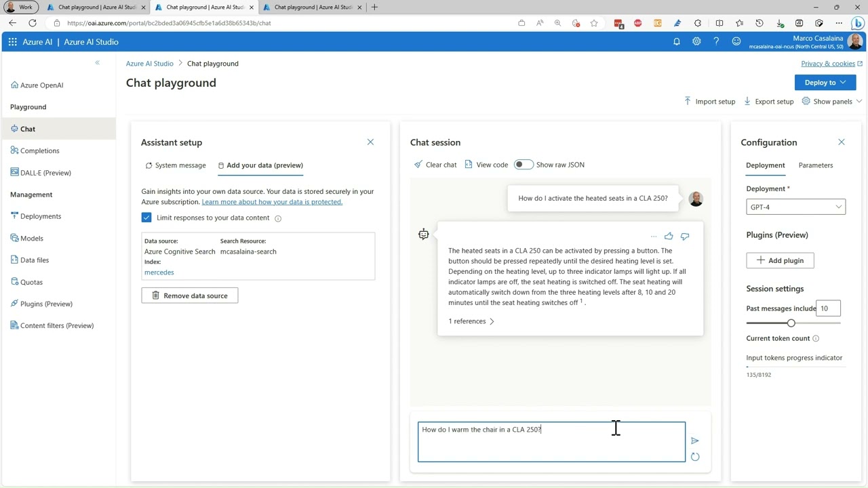The width and height of the screenshot is (868, 488).
Task: Click the browser address bar URL
Action: click(169, 23)
